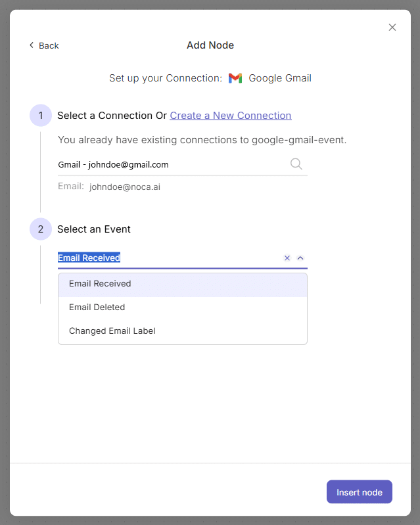Click the step 2 circle badge
The image size is (420, 525).
(41, 229)
